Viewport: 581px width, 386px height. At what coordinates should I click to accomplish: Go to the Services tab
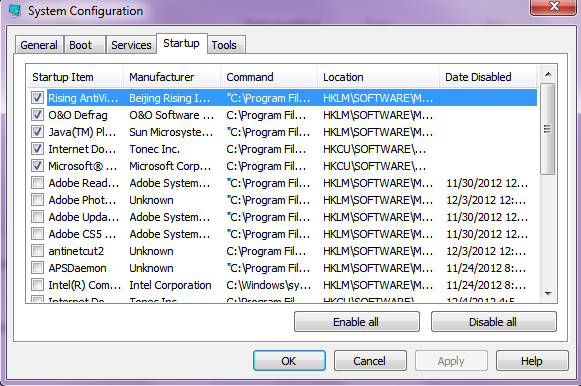pos(131,45)
